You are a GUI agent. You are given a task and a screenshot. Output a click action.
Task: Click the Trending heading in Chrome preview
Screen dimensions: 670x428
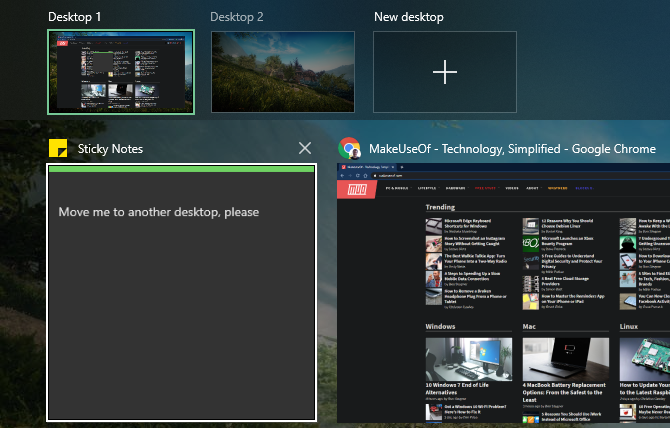pos(440,207)
